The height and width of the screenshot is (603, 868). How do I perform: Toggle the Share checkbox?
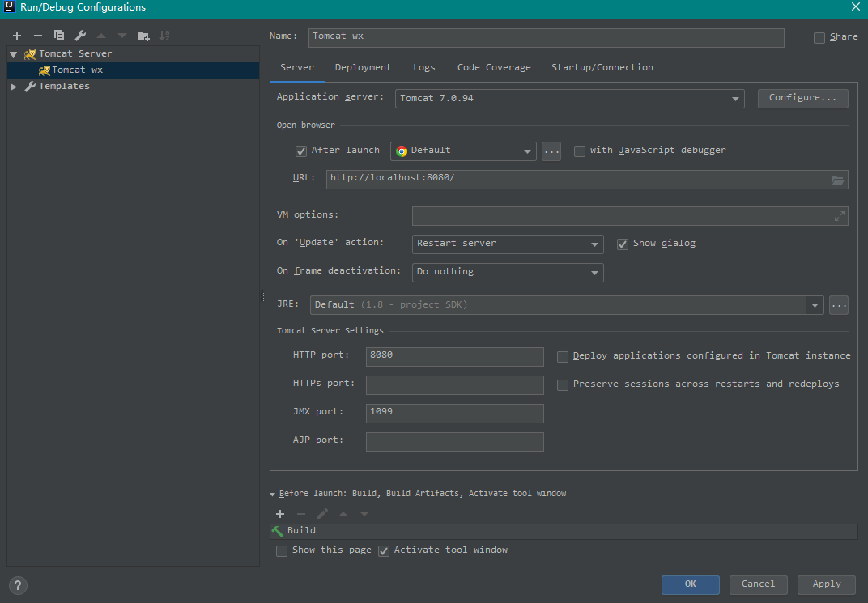tap(819, 37)
